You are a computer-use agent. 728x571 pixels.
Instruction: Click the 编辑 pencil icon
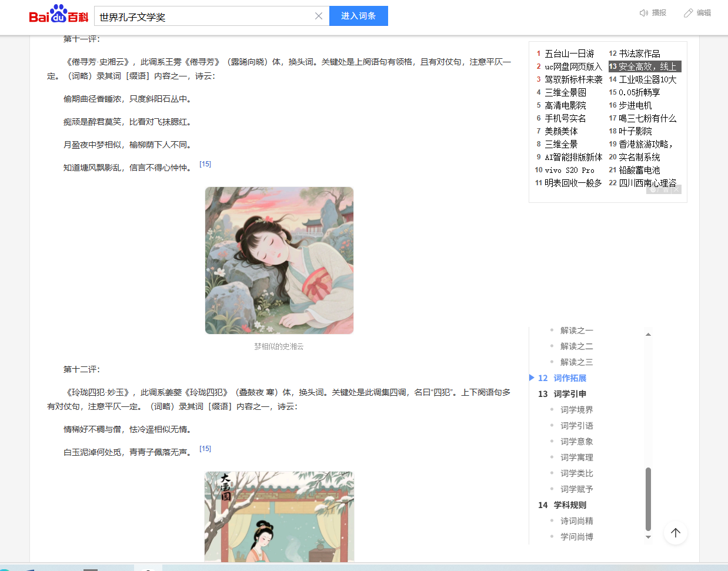click(x=688, y=13)
